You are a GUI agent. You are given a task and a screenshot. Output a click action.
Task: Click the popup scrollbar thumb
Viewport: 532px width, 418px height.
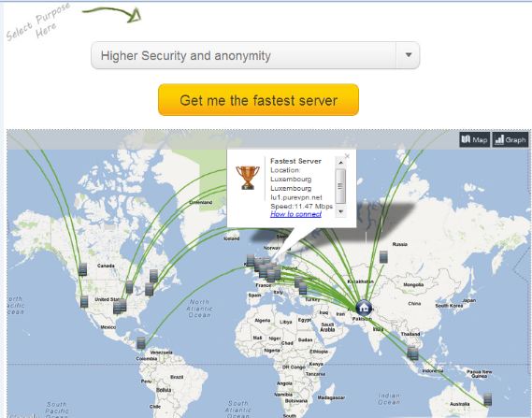(340, 186)
